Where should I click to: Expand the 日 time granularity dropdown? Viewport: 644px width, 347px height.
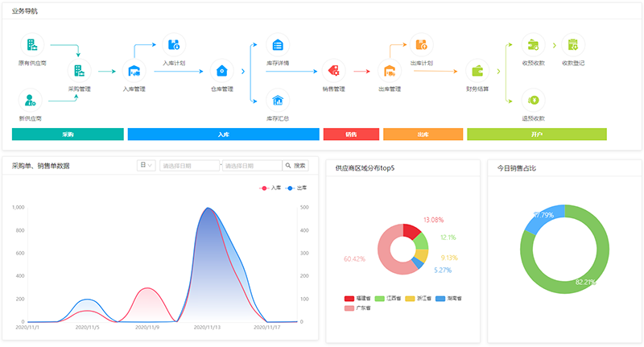(147, 166)
